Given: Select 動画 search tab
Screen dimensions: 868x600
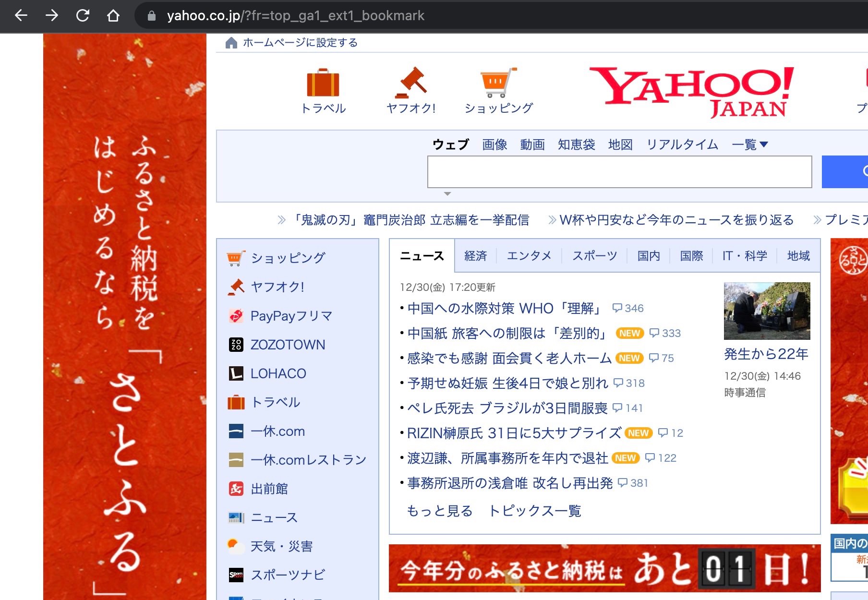Looking at the screenshot, I should coord(532,144).
